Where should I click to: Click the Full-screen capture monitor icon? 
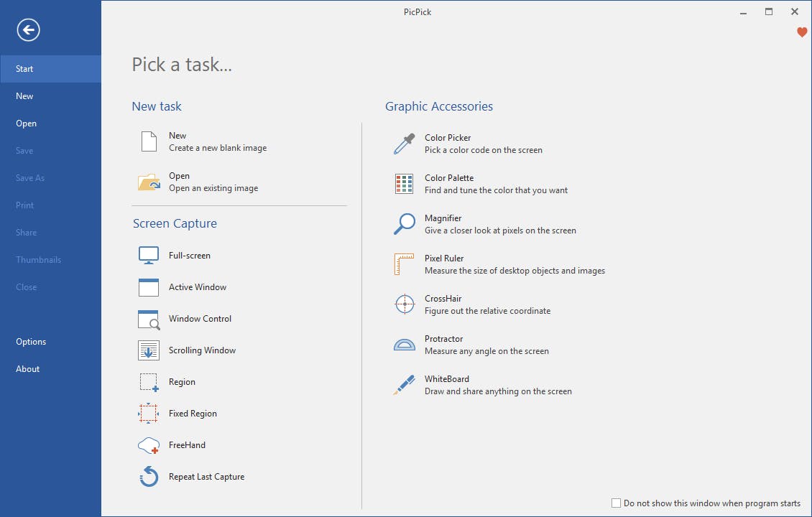pyautogui.click(x=149, y=256)
